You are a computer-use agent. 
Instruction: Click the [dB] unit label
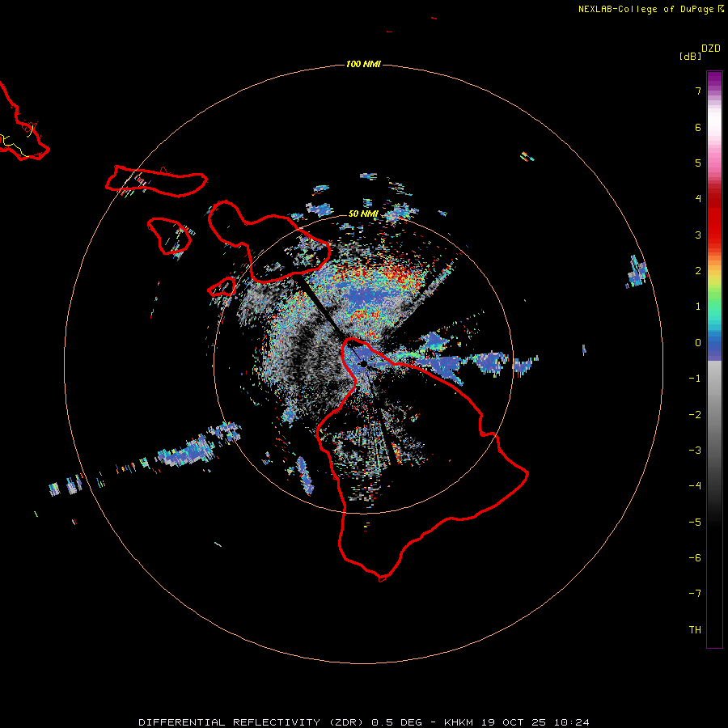(x=691, y=56)
